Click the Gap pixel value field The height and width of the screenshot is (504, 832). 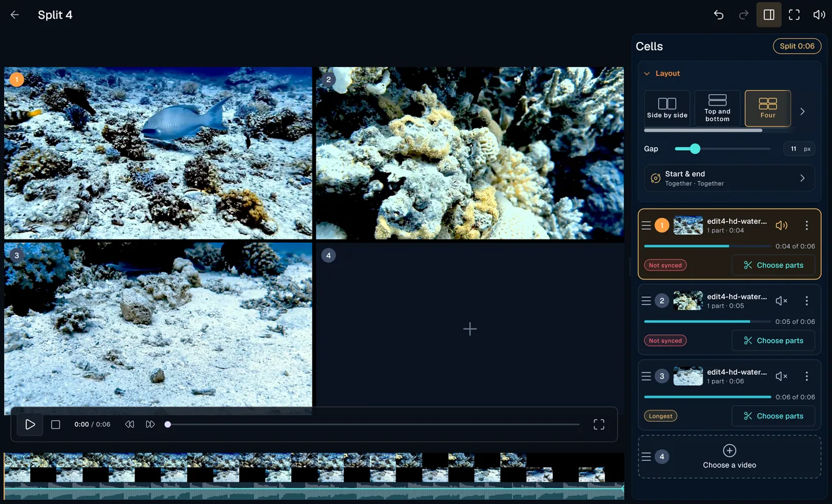(x=799, y=149)
